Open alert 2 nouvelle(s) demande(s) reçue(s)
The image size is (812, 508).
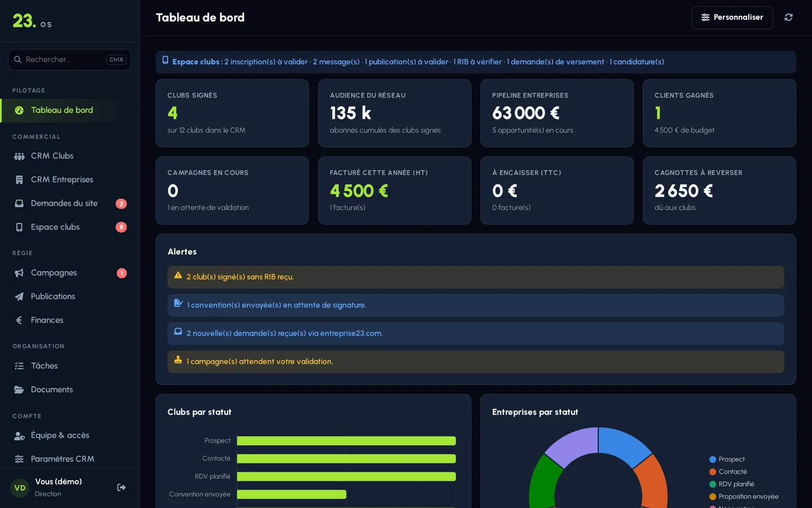click(x=476, y=334)
